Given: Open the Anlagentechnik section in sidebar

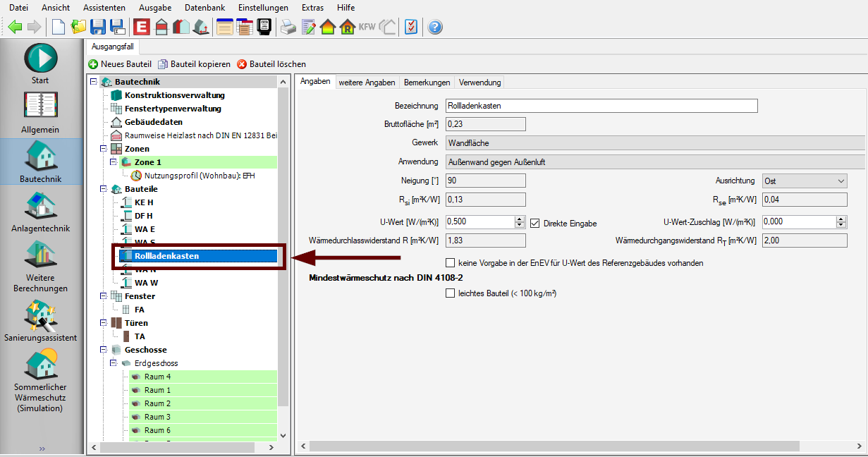Looking at the screenshot, I should tap(41, 212).
